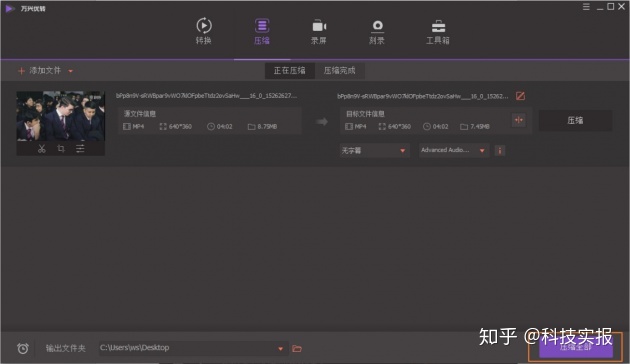Open the effects adjustment sliders icon
630x364 pixels.
[x=80, y=148]
